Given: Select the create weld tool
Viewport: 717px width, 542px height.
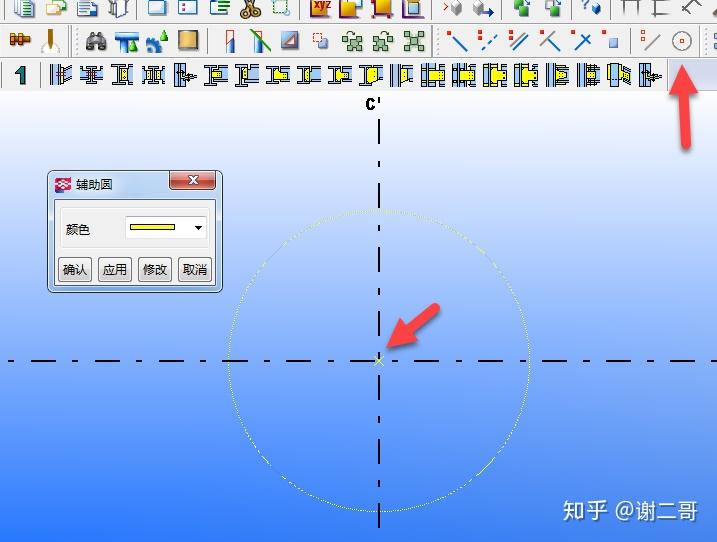Looking at the screenshot, I should (50, 41).
